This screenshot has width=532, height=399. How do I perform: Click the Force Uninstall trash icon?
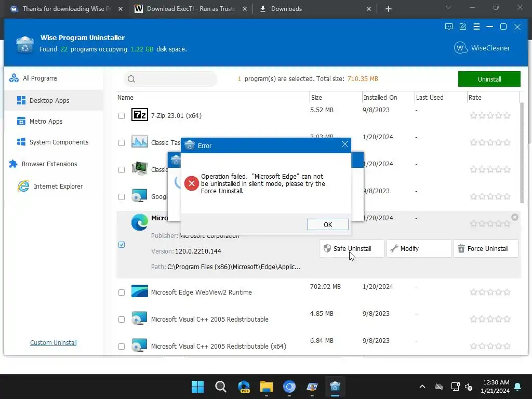tap(461, 248)
